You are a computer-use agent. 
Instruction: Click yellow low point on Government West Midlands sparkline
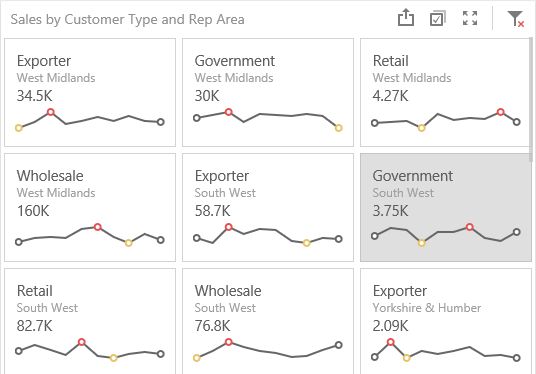338,128
